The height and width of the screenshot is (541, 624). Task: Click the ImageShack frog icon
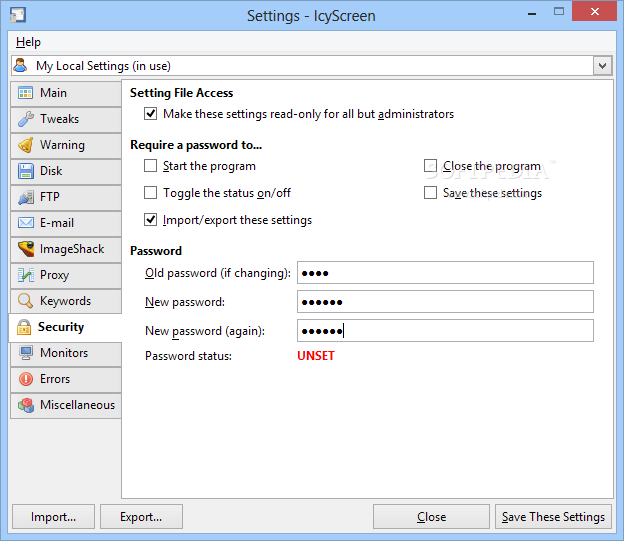[25, 249]
